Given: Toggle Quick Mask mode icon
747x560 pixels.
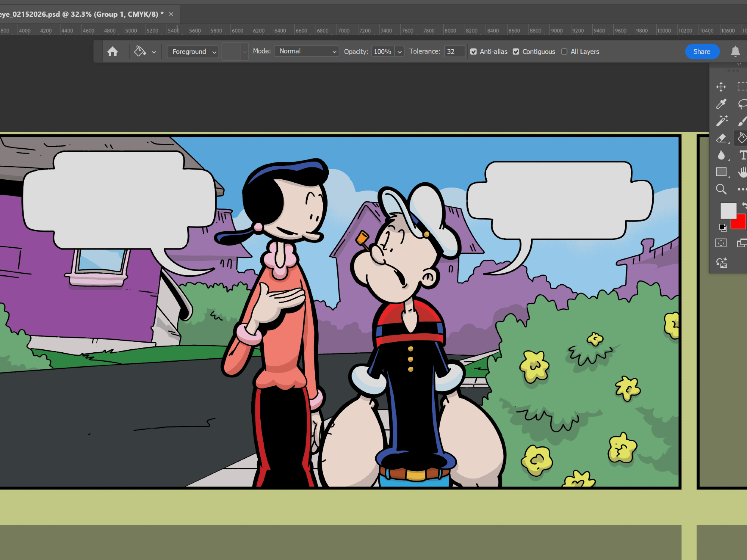Looking at the screenshot, I should click(721, 243).
